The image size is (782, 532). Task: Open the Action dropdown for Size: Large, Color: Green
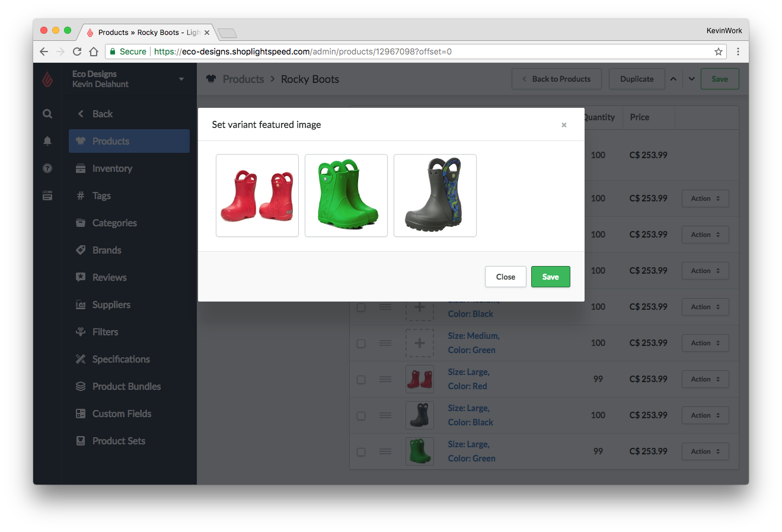pos(705,451)
